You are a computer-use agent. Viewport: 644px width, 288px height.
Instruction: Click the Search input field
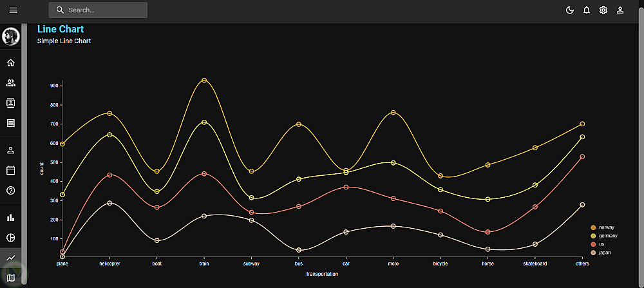pyautogui.click(x=98, y=10)
